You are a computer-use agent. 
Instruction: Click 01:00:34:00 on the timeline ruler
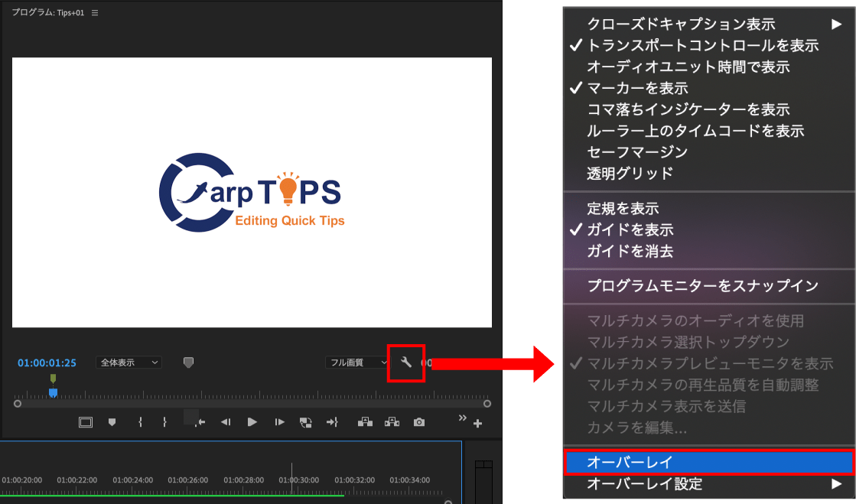click(x=409, y=480)
